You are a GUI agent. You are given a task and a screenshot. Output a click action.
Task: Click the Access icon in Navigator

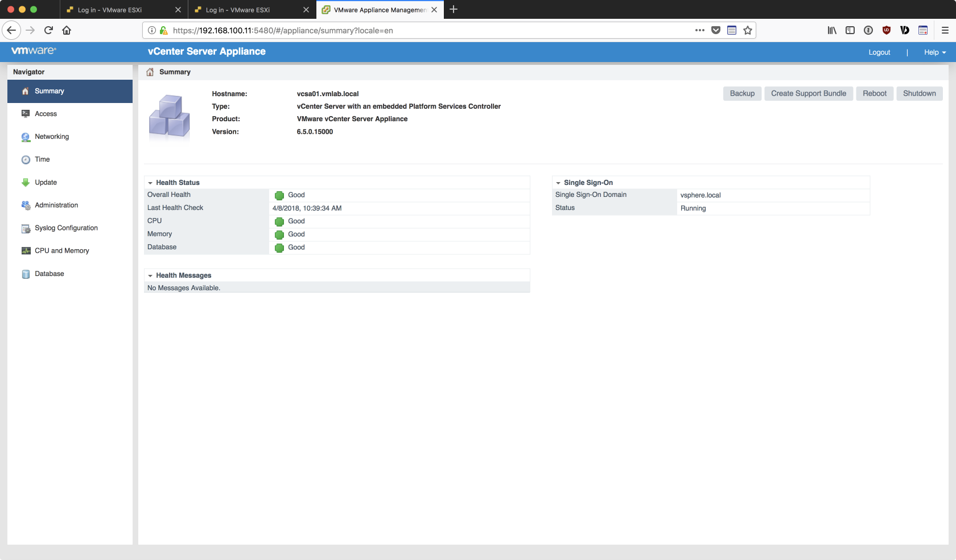coord(26,114)
